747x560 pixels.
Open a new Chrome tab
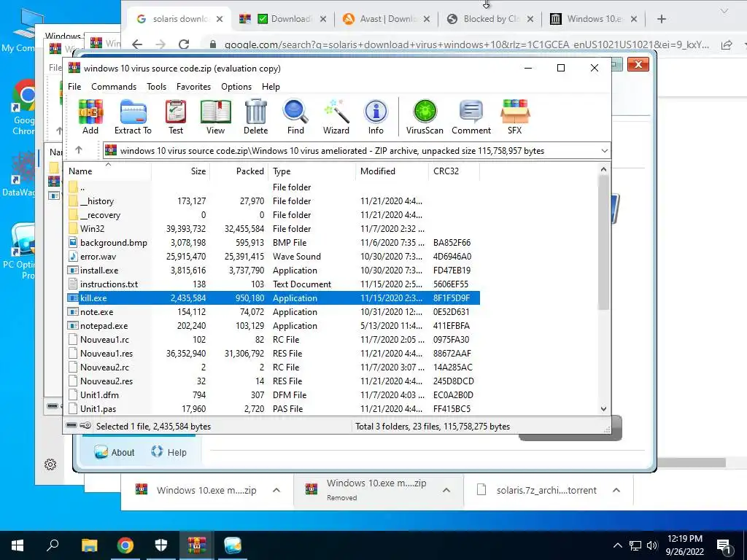[661, 19]
